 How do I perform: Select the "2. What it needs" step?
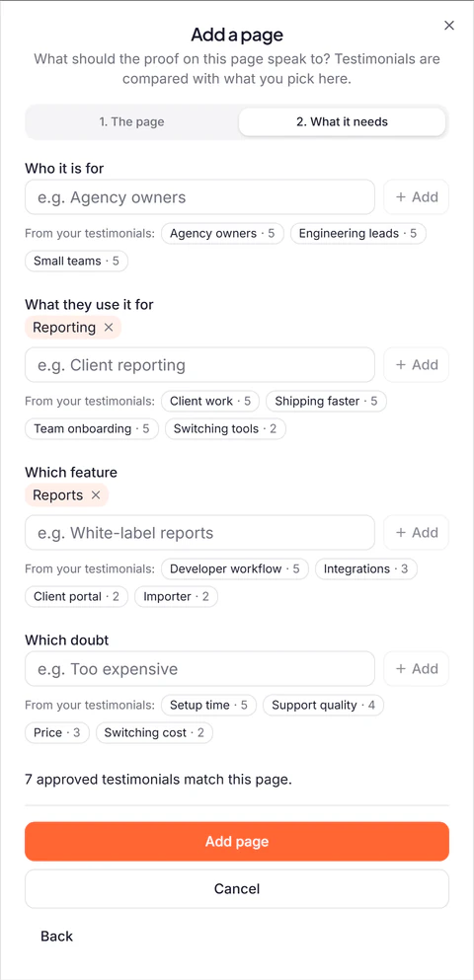click(x=342, y=121)
